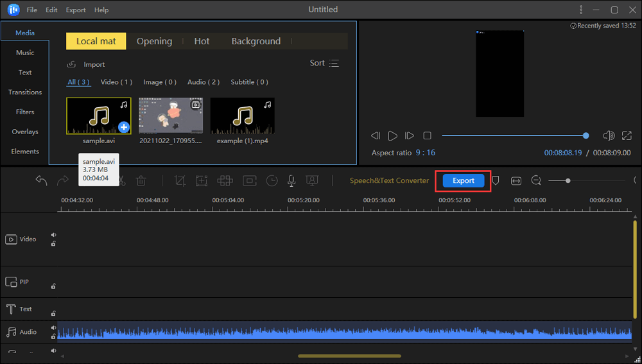This screenshot has height=364, width=642.
Task: Open fullscreen preview icon
Action: tap(627, 135)
